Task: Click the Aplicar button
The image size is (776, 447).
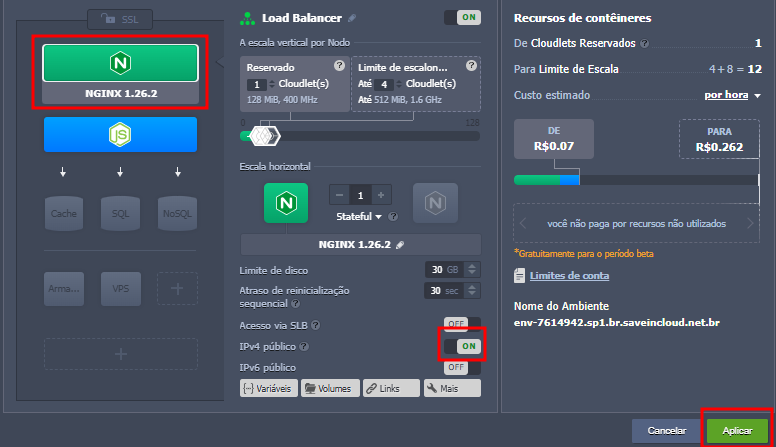Action: 737,431
